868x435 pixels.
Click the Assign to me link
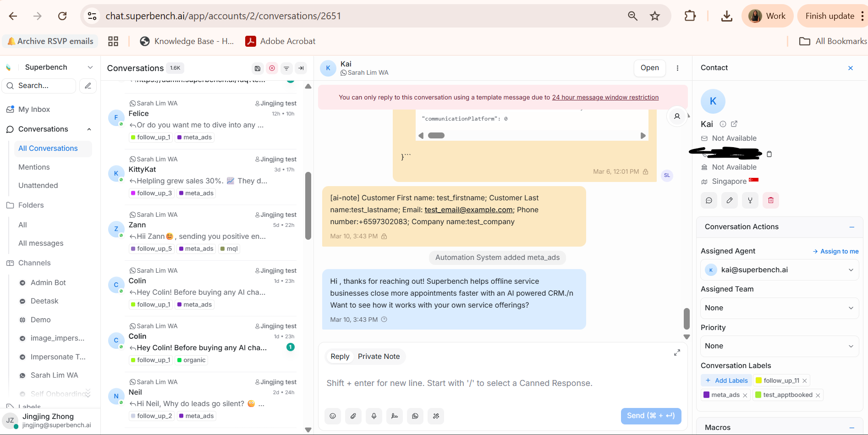coord(835,251)
